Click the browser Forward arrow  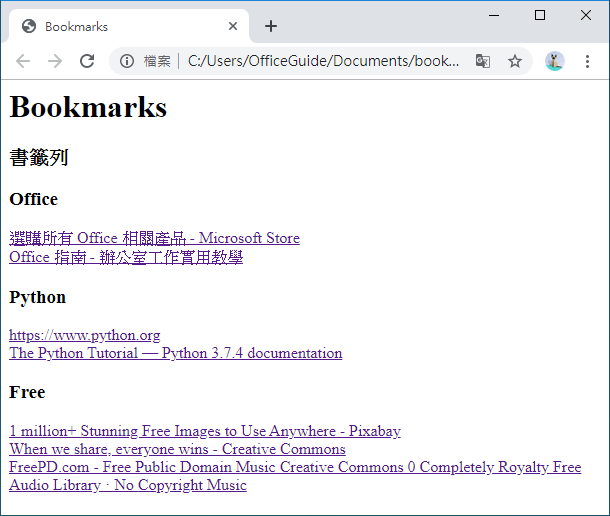click(x=55, y=61)
